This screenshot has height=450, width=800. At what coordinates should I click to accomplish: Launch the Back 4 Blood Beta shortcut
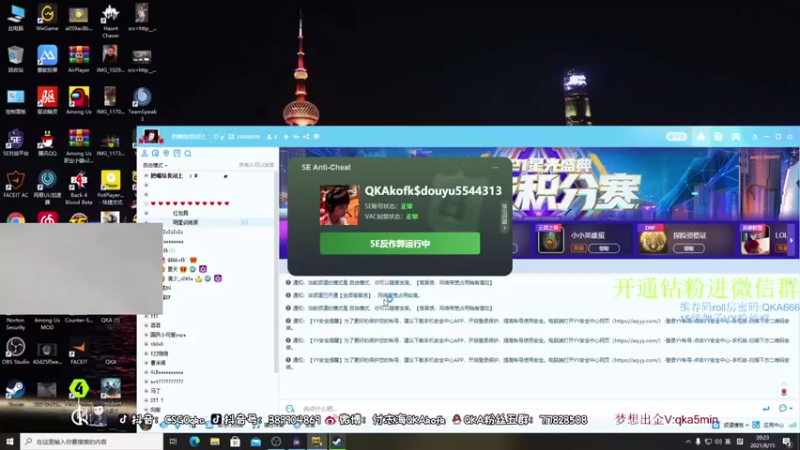pos(79,187)
